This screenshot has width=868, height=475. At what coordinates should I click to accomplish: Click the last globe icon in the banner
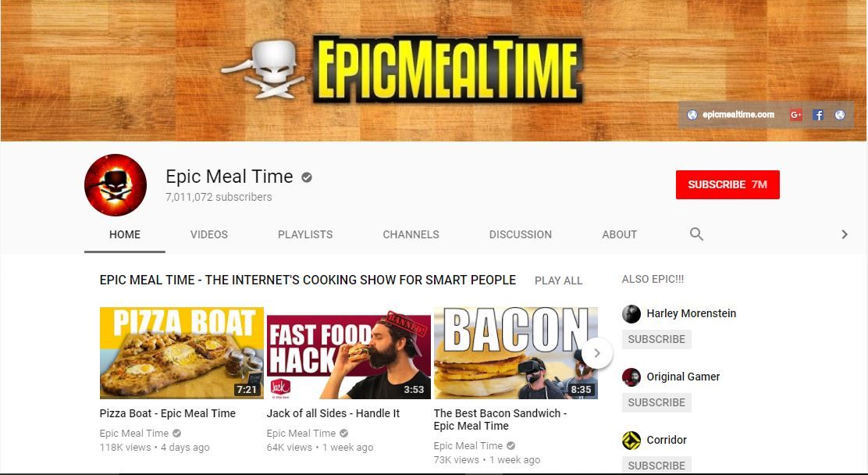840,115
